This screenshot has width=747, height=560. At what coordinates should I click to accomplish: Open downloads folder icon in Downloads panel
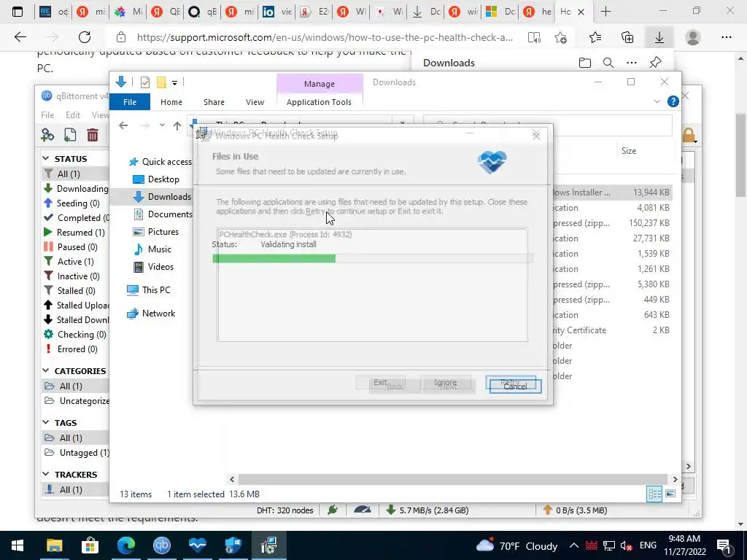coord(585,63)
